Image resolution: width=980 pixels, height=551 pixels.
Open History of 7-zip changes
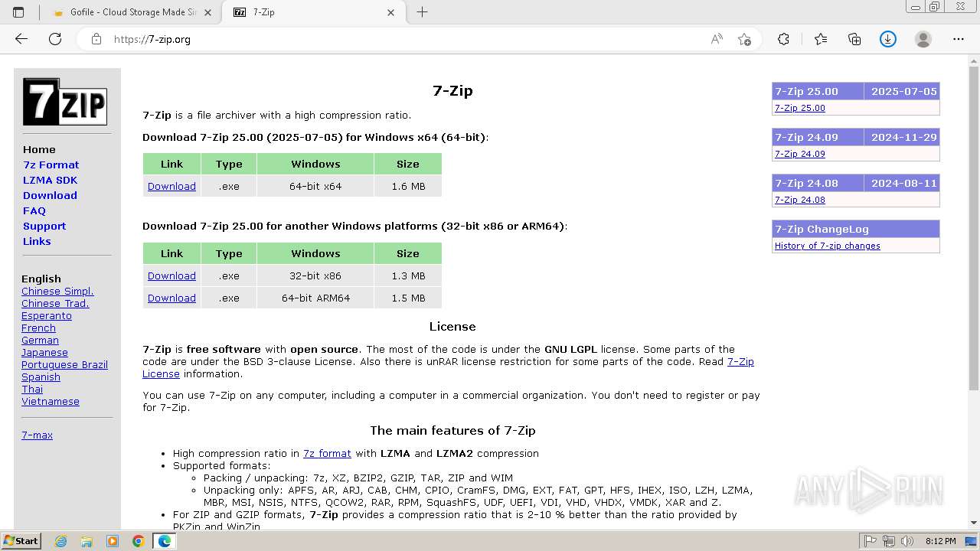[x=828, y=246]
